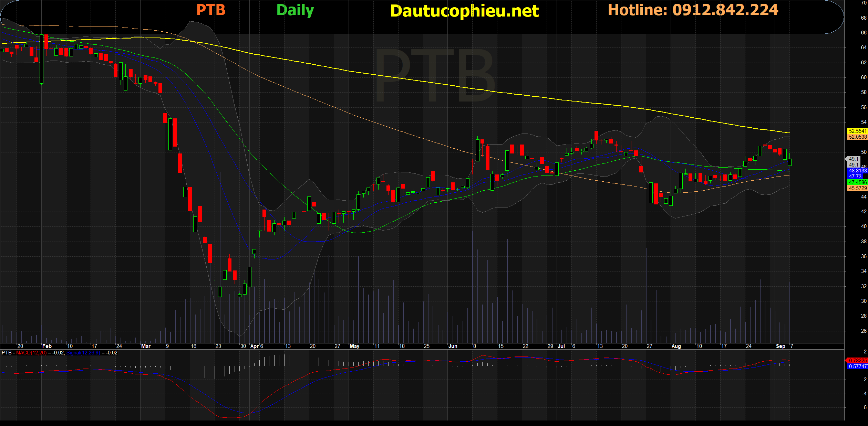
Task: Click the Sep label on date axis
Action: [x=781, y=346]
